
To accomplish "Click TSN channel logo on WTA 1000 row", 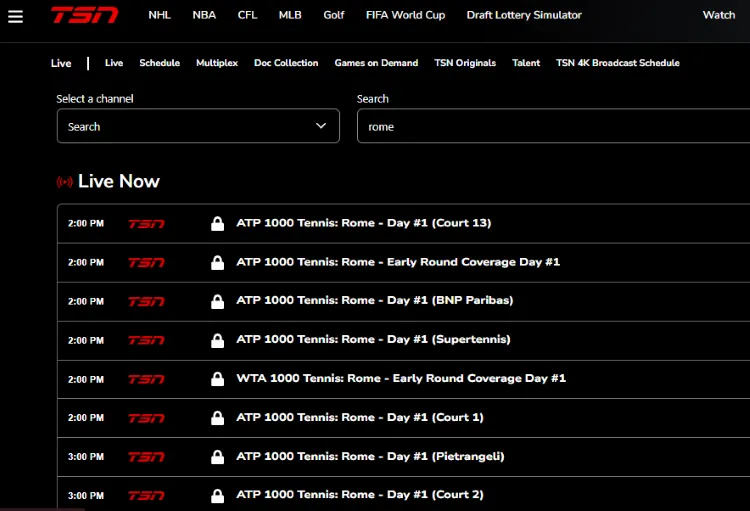I will point(146,379).
